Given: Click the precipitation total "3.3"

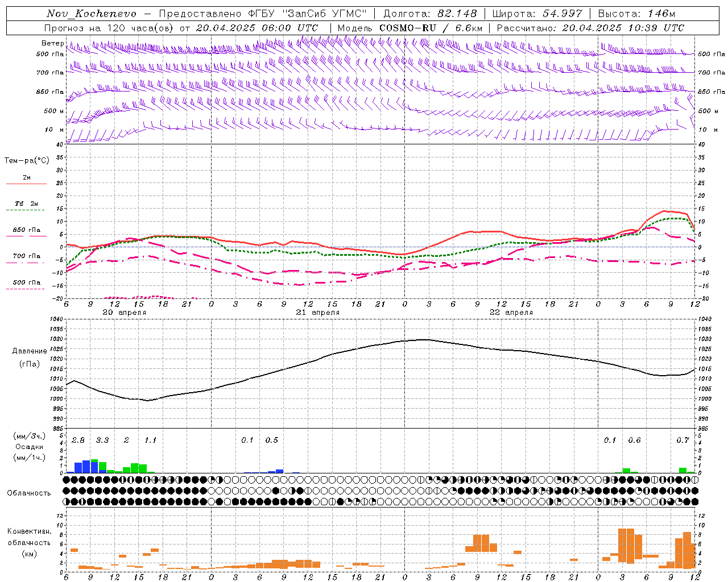Looking at the screenshot, I should tap(102, 440).
